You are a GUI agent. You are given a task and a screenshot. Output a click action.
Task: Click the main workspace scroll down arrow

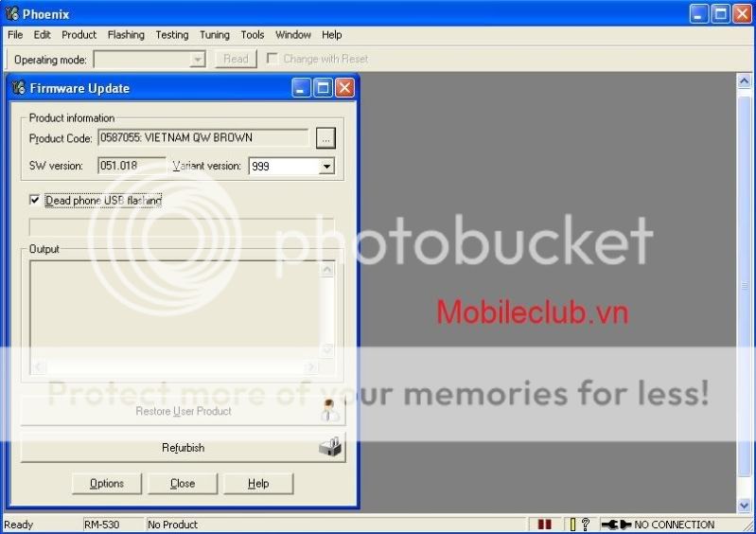[x=744, y=505]
